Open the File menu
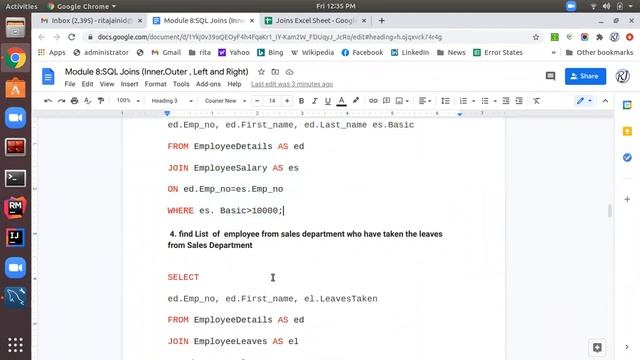The image size is (640, 360). (x=70, y=84)
